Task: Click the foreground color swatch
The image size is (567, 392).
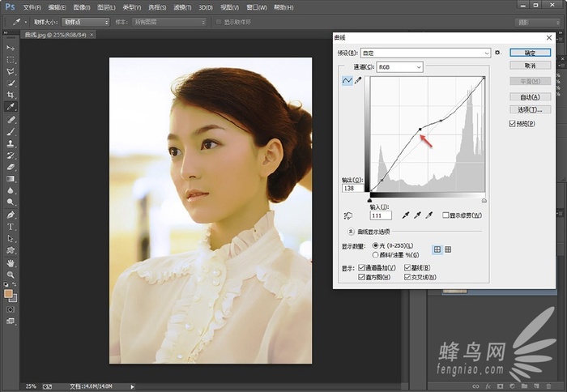Action: coord(8,293)
